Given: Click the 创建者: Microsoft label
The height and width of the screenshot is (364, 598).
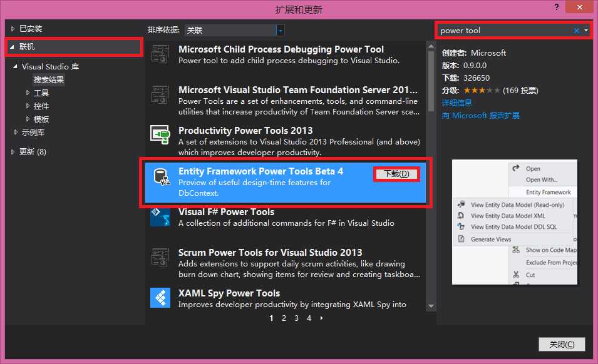Looking at the screenshot, I should pos(473,53).
